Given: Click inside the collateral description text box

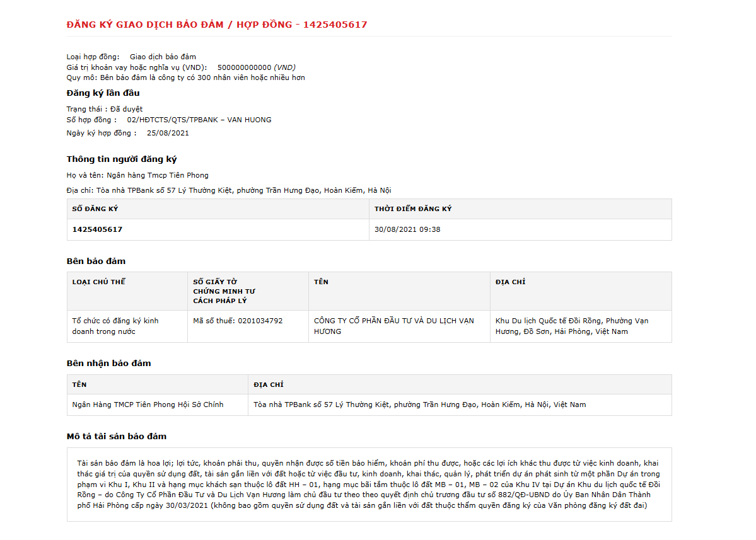Looking at the screenshot, I should coord(369,485).
